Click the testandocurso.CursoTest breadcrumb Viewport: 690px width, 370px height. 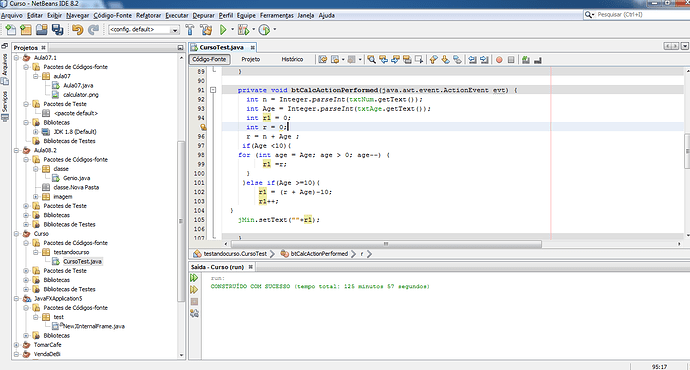(235, 254)
